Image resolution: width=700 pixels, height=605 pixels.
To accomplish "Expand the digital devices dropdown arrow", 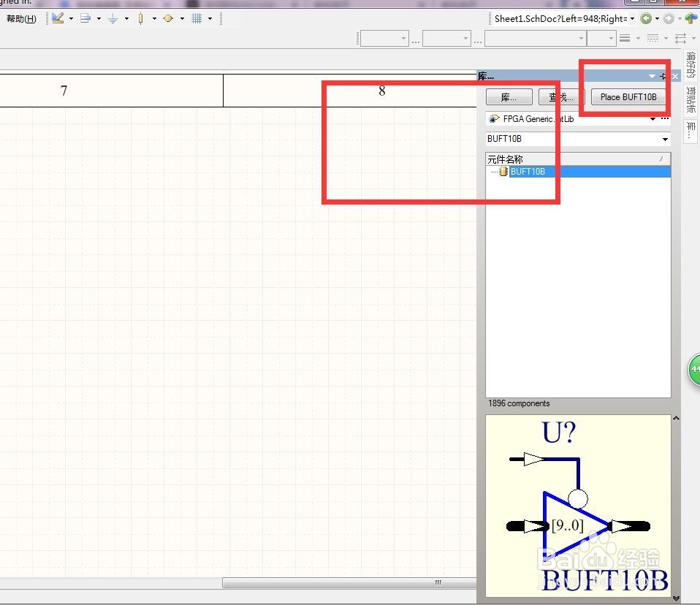I will [154, 19].
